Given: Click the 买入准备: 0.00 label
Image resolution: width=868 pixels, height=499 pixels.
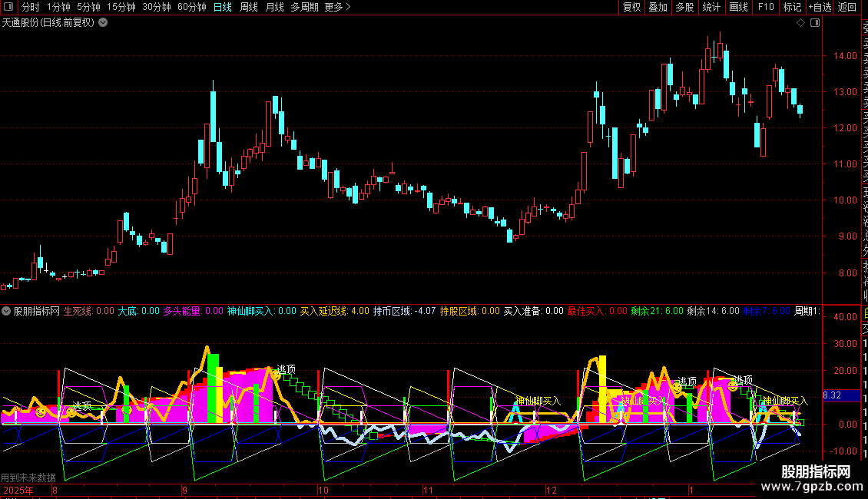Looking at the screenshot, I should pos(533,312).
